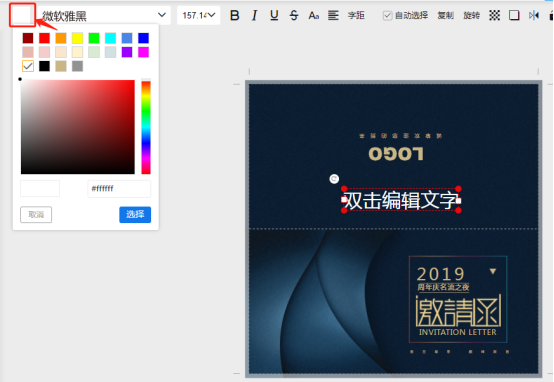554x382 pixels.
Task: Click 字距 letter spacing option
Action: [356, 15]
